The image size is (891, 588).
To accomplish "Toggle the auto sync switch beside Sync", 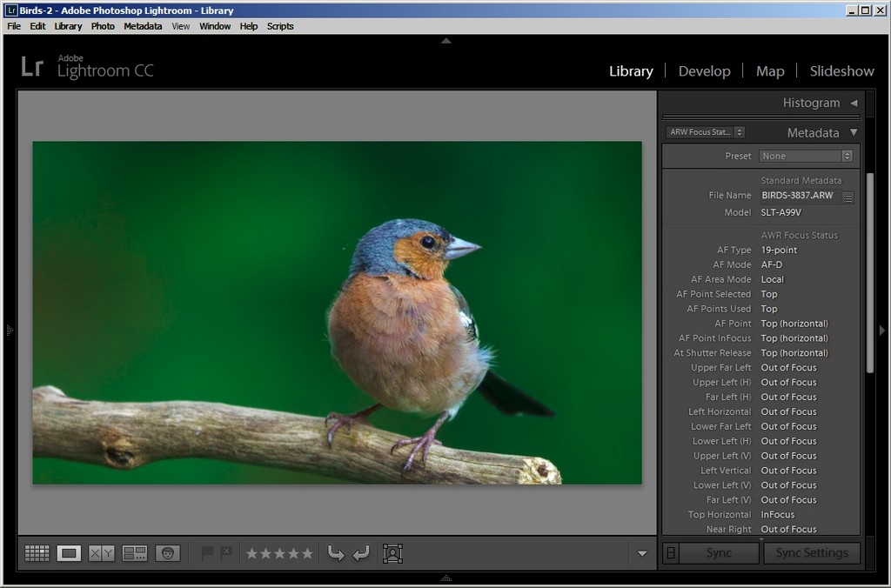I will [669, 553].
